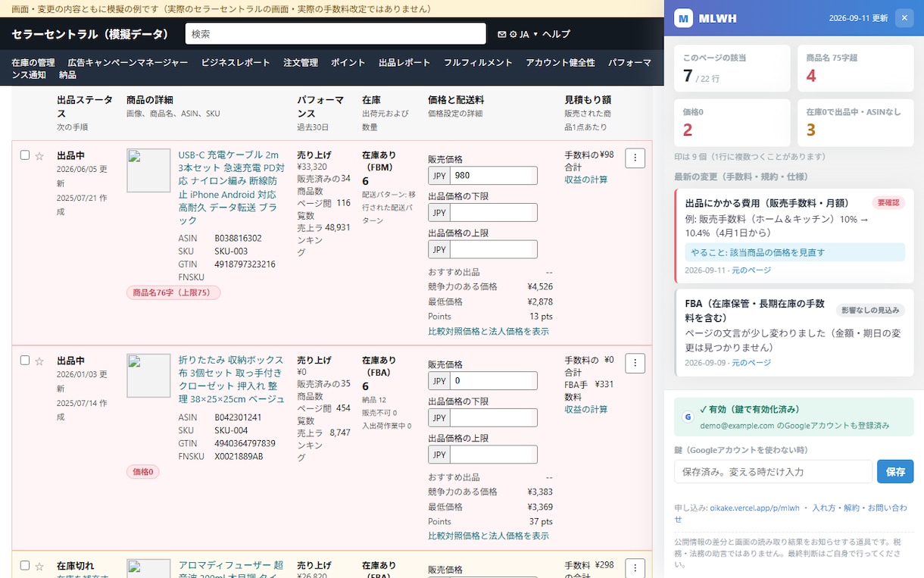The height and width of the screenshot is (578, 924).
Task: Open the USB-C 充電ケーブル product title link
Action: click(232, 188)
